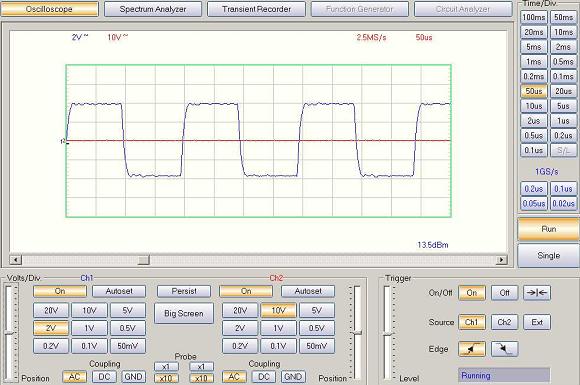Toggle Ch1 On button
This screenshot has height=385, width=580.
[x=60, y=291]
